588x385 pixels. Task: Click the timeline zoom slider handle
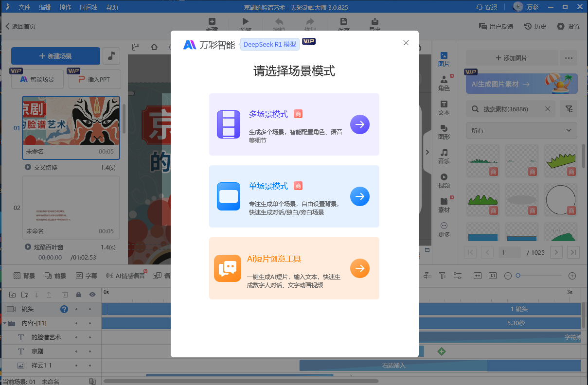518,276
